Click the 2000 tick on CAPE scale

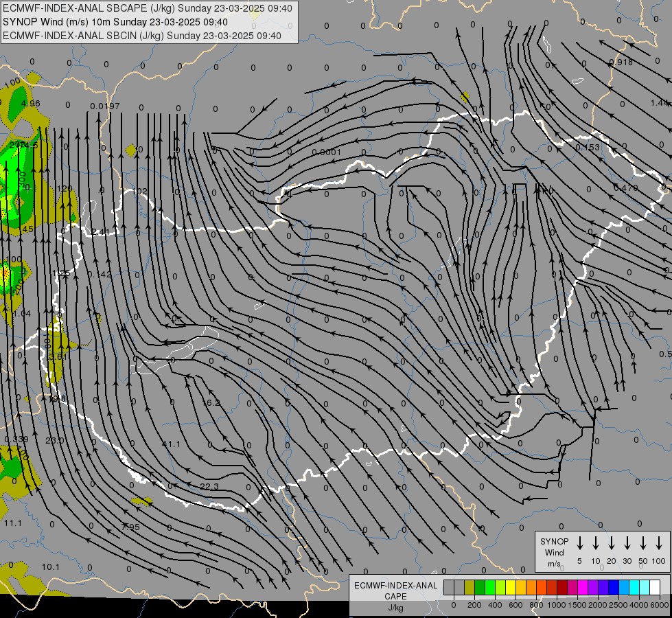click(x=598, y=605)
